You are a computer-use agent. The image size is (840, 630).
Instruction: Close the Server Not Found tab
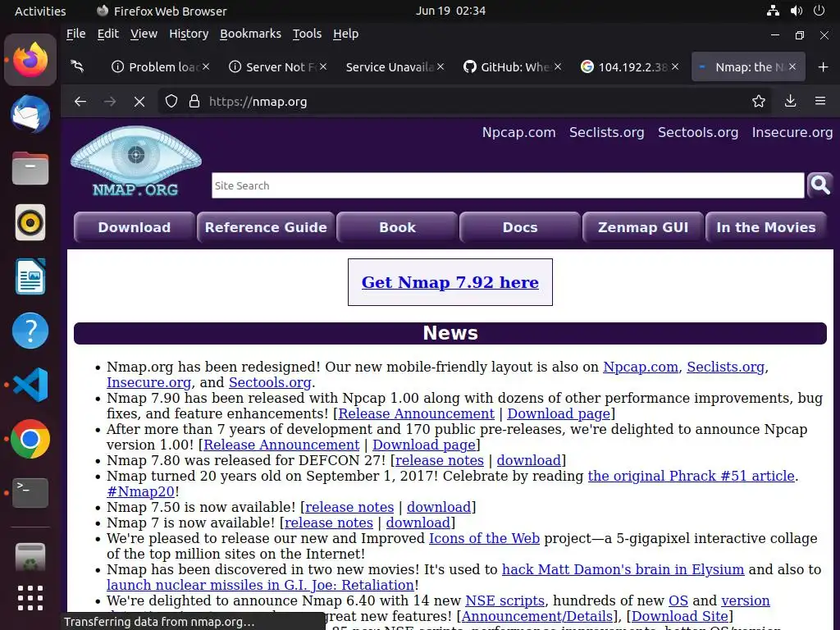pyautogui.click(x=323, y=66)
